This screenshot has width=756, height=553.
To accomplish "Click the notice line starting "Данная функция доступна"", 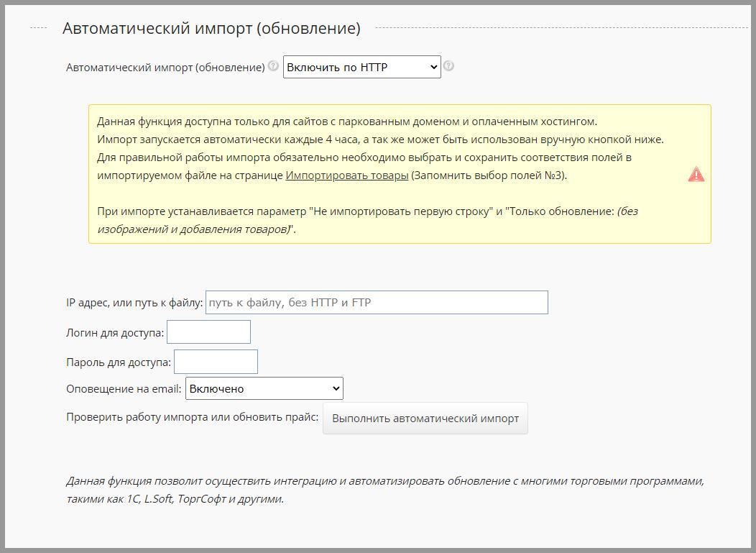I will tap(346, 122).
